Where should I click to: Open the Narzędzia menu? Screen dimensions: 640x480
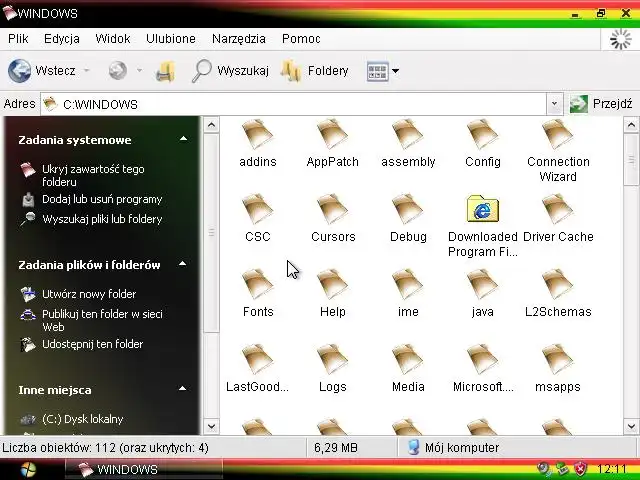click(239, 39)
